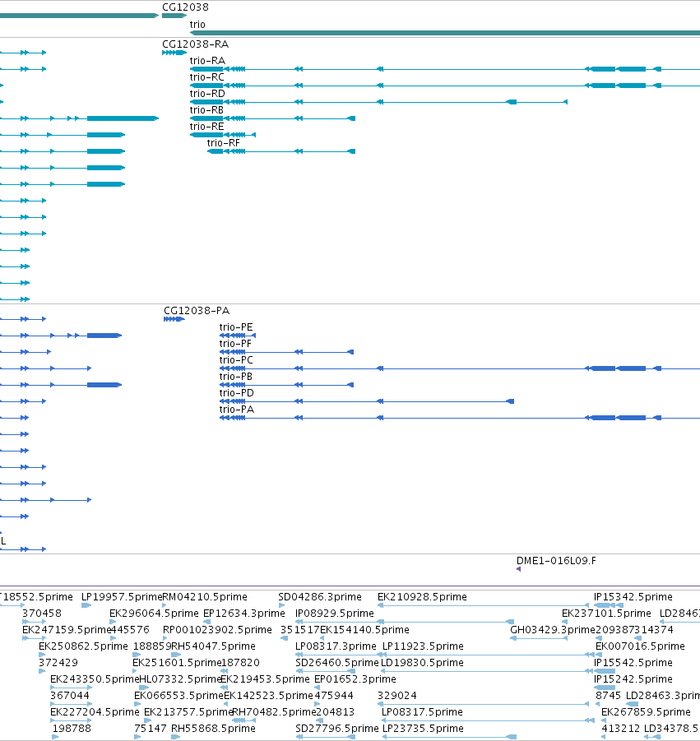
Task: Select the 370458 feature label
Action: tap(42, 614)
